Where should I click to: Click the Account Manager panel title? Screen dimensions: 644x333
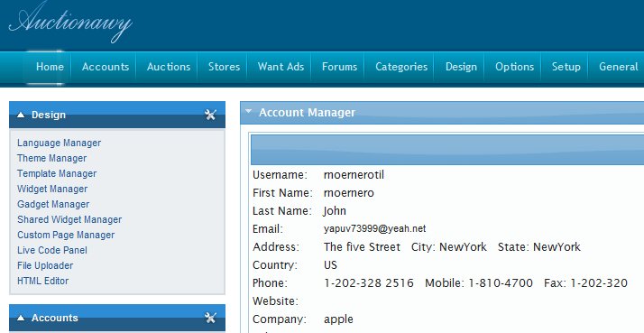308,113
